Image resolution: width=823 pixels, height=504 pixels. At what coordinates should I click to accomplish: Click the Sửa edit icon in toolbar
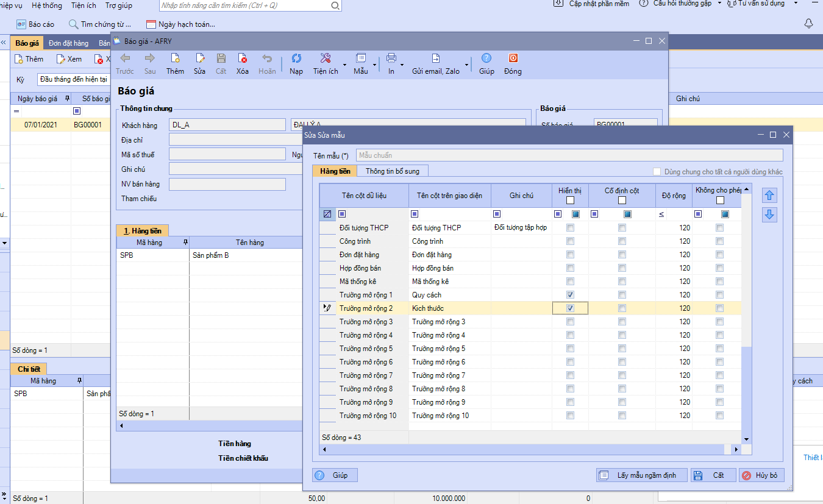(199, 59)
